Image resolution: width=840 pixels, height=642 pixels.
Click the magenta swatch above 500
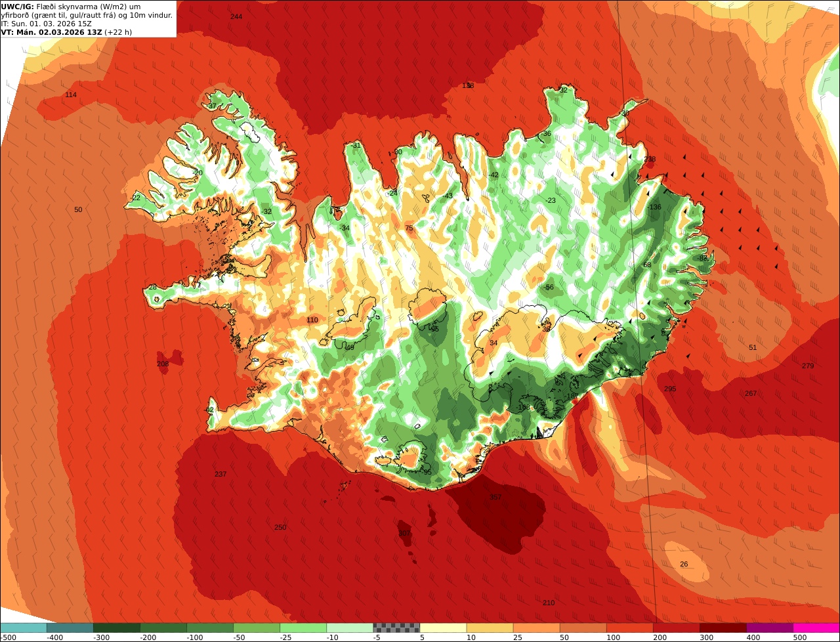[816, 627]
